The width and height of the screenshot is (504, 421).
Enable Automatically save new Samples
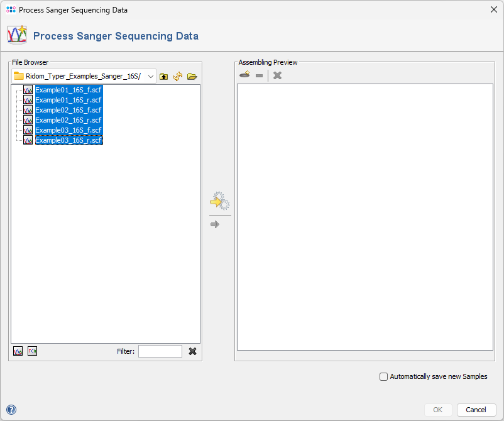pyautogui.click(x=383, y=376)
